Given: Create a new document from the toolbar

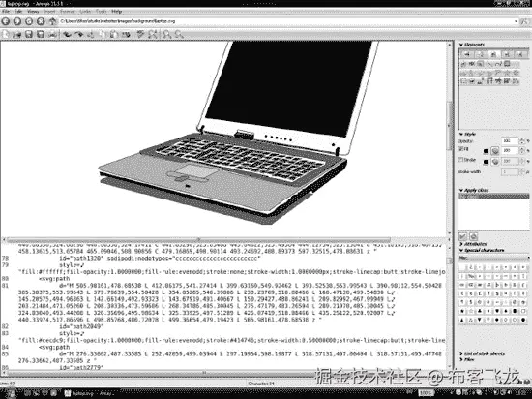Looking at the screenshot, I should point(6,34).
